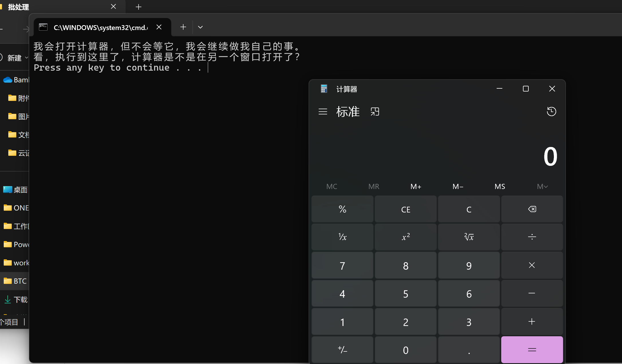Click the backspace key in Calculator
The height and width of the screenshot is (364, 622).
coord(532,209)
